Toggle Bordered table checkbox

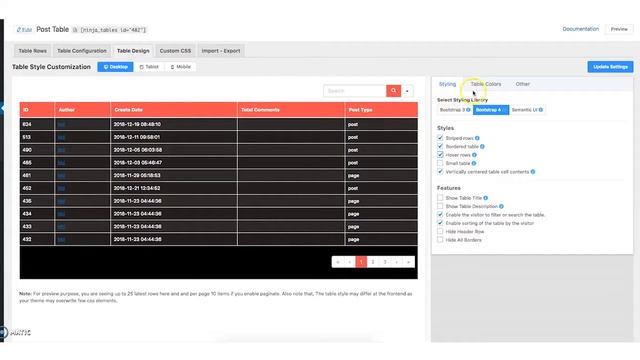[440, 146]
